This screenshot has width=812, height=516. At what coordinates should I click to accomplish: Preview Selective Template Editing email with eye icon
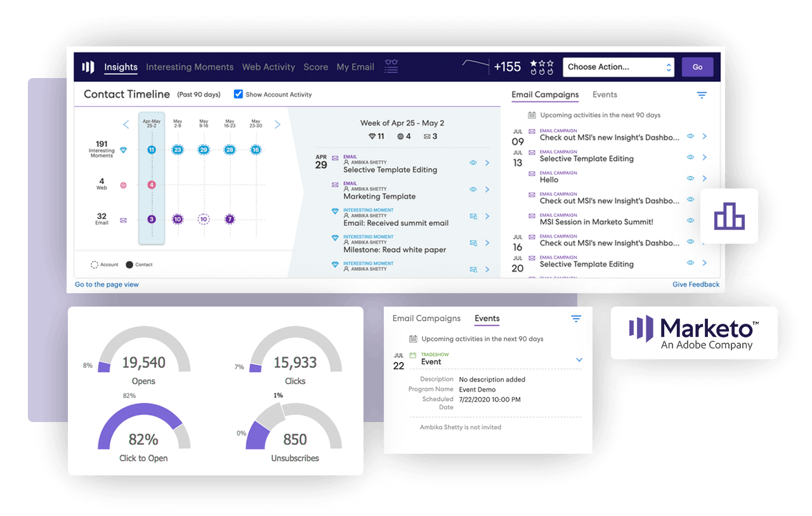pyautogui.click(x=473, y=163)
